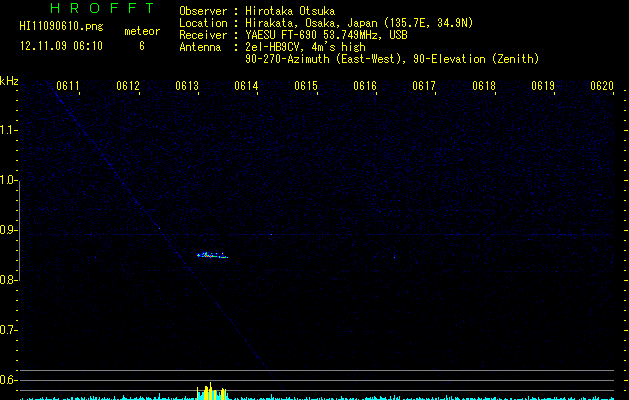Image resolution: width=629 pixels, height=400 pixels.
Task: Click the Observer Hirotaka Otsuka line
Action: [257, 11]
